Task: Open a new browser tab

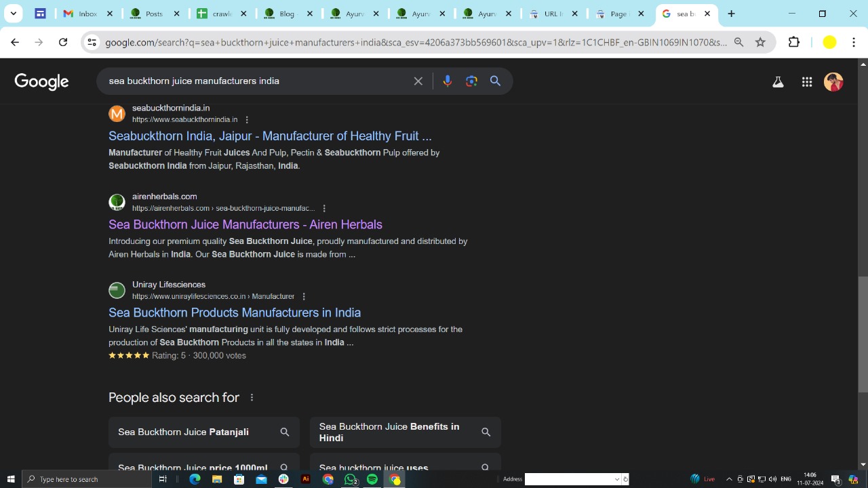Action: tap(731, 14)
